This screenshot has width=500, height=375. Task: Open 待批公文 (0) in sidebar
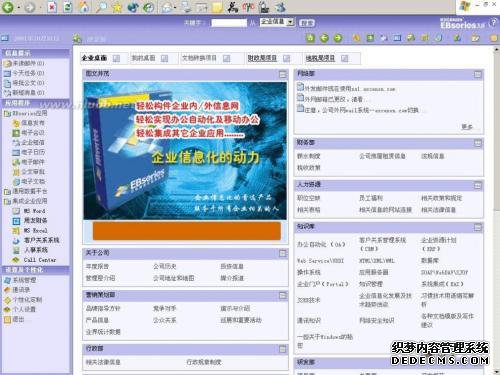(24, 83)
